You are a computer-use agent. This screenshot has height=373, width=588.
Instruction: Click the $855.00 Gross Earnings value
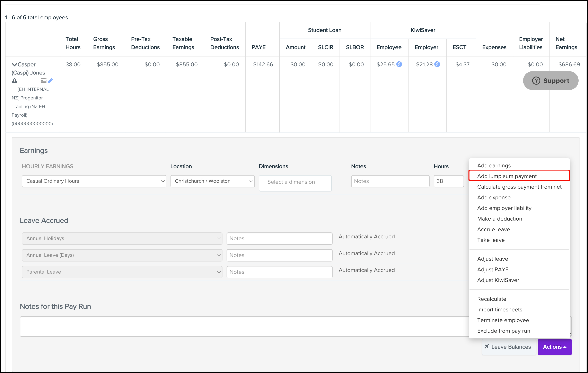[x=107, y=64]
